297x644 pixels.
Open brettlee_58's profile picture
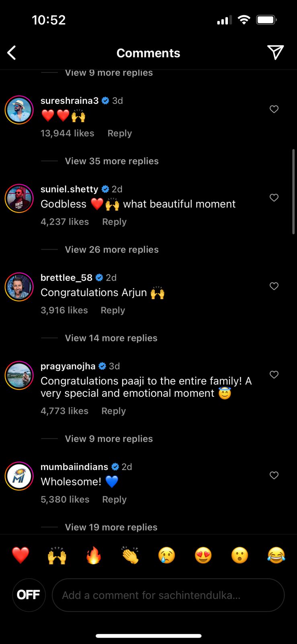[x=19, y=287]
